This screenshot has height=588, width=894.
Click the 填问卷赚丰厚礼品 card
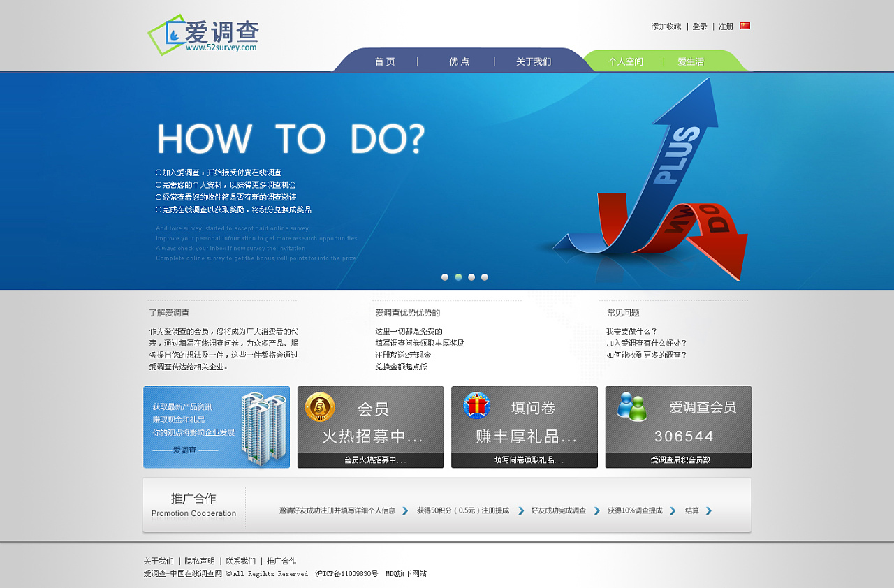[525, 427]
